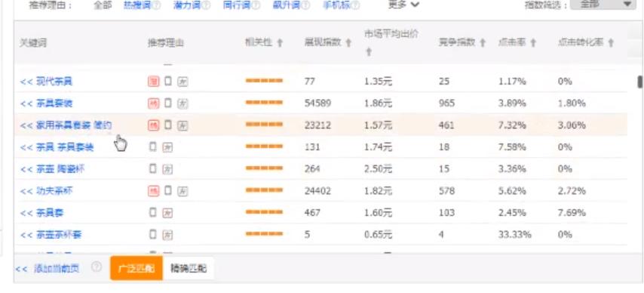
Task: Click the red 热 badge in 功夫茶杯 row
Action: tap(154, 191)
